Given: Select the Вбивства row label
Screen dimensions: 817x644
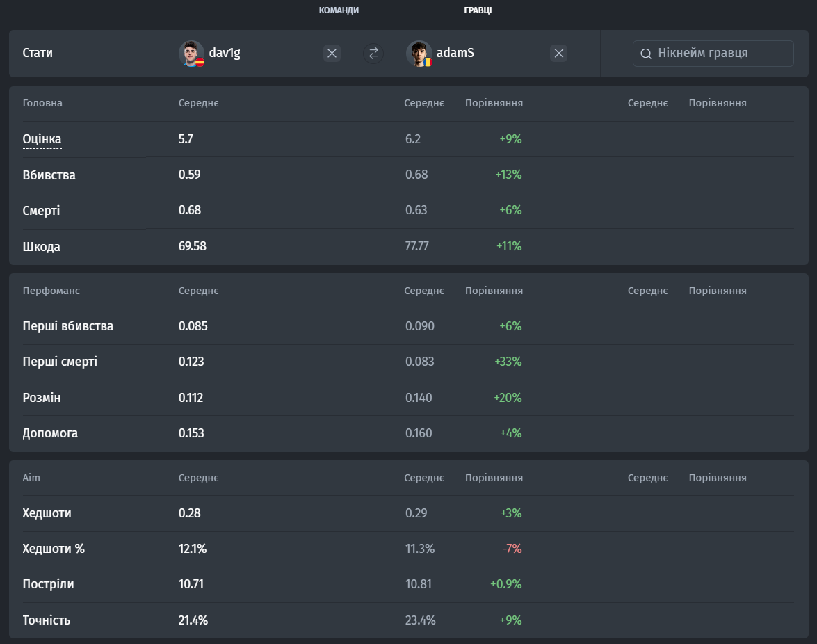Looking at the screenshot, I should [x=49, y=175].
